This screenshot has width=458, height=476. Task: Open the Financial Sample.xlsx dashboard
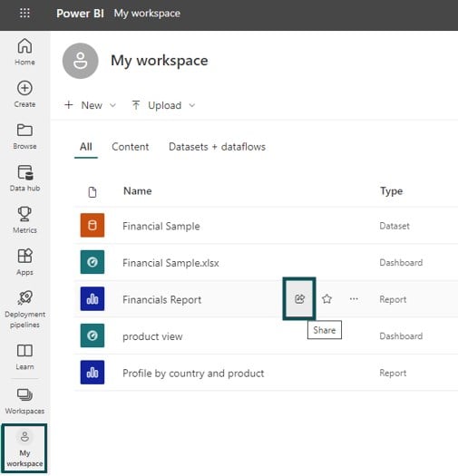171,263
